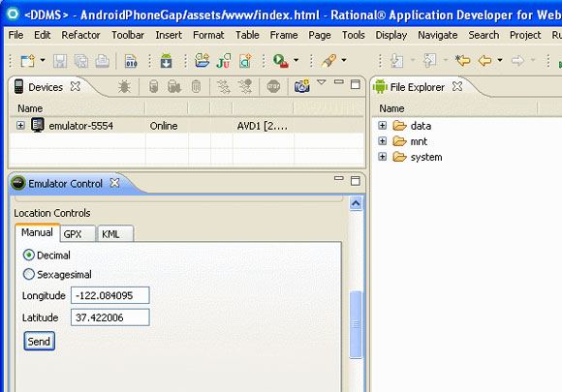562x392 pixels.
Task: Click the JUnit JU toolbar icon
Action: (x=224, y=61)
